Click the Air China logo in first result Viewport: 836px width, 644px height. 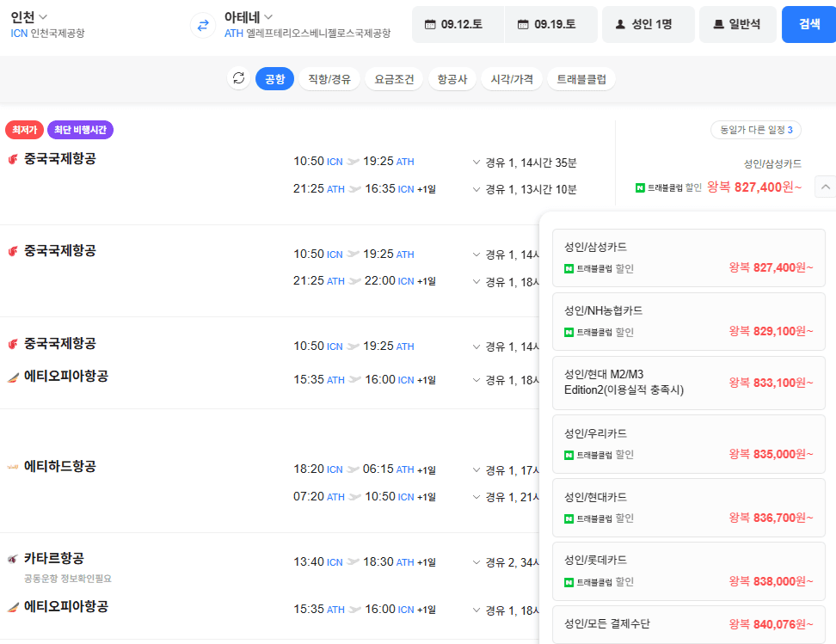pyautogui.click(x=13, y=159)
